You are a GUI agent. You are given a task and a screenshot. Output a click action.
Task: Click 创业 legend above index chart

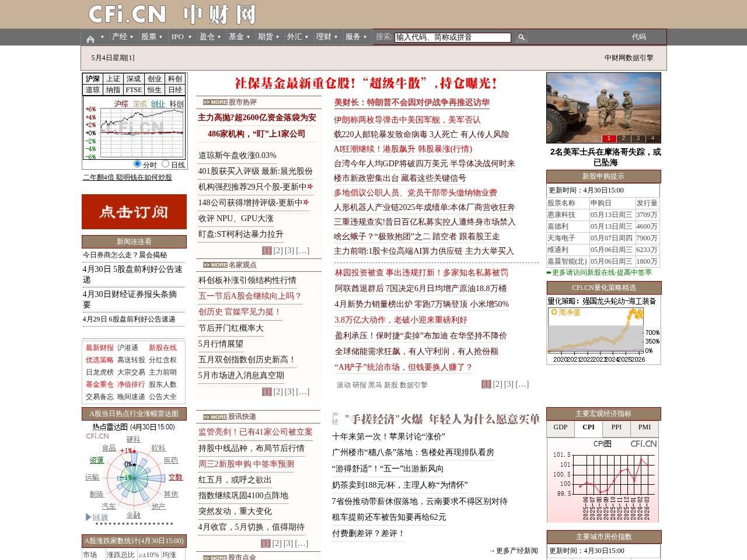pos(158,104)
